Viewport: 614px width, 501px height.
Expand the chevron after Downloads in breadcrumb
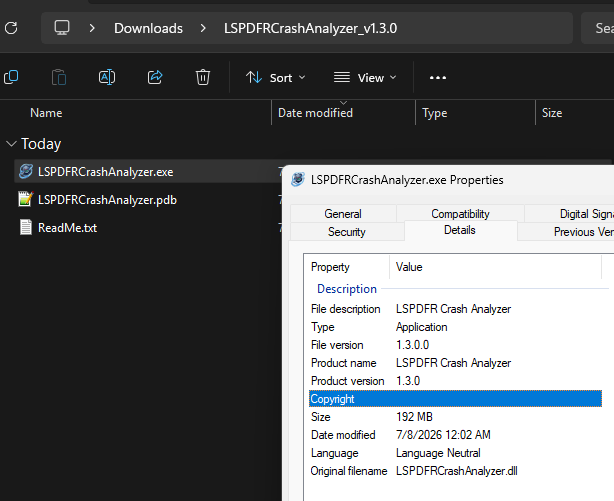203,28
